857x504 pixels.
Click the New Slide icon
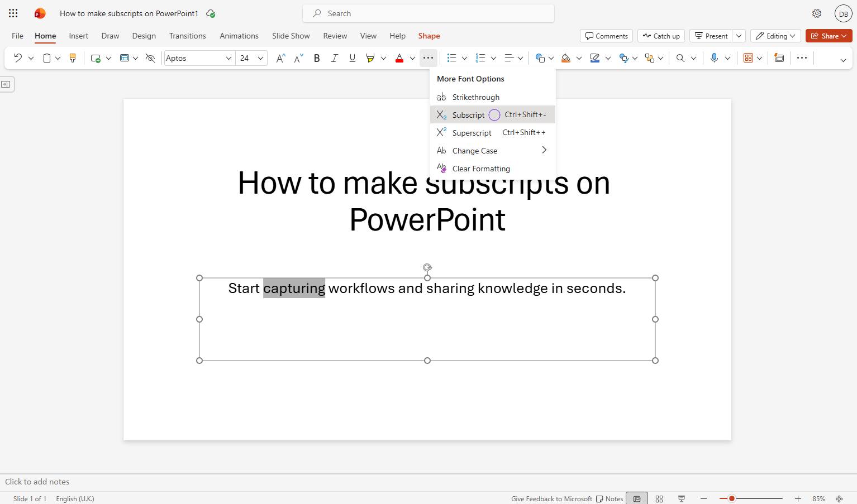coord(96,58)
